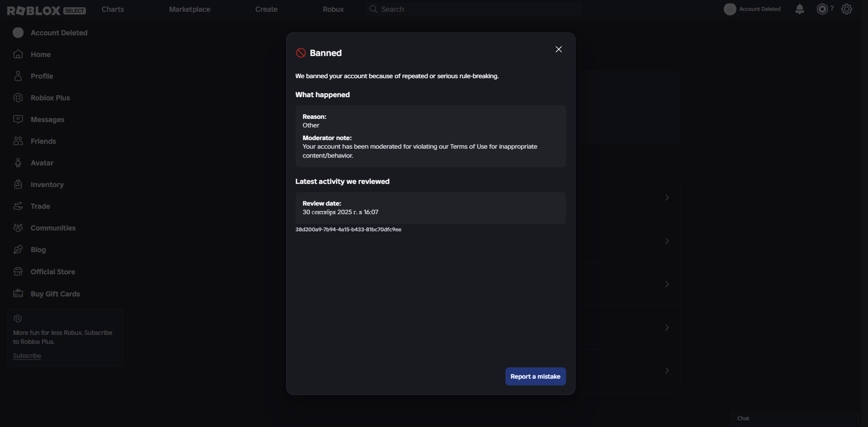The height and width of the screenshot is (427, 868).
Task: Open the Friends people icon
Action: 18,141
